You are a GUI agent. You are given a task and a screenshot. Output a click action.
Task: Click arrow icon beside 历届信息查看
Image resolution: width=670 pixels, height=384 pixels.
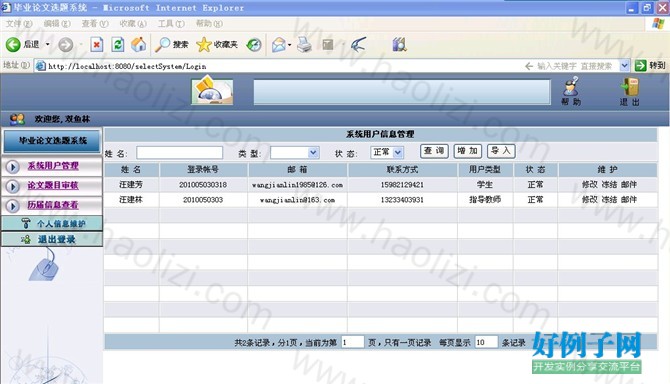click(12, 206)
